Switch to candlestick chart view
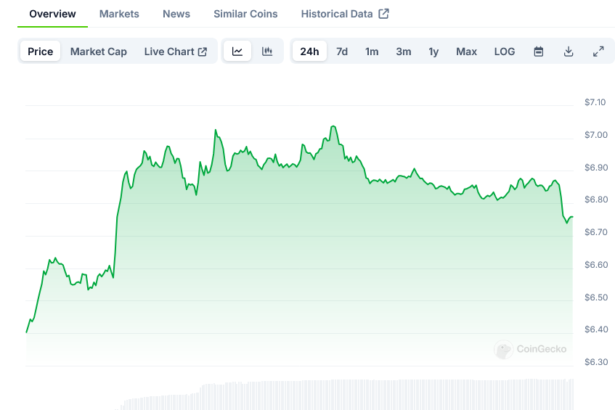The height and width of the screenshot is (410, 615). pyautogui.click(x=267, y=51)
